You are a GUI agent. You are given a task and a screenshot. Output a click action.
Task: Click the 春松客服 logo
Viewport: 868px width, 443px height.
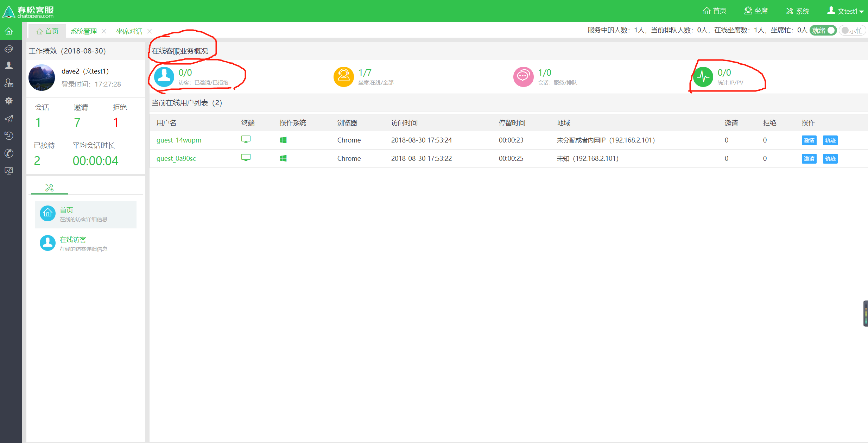(28, 11)
